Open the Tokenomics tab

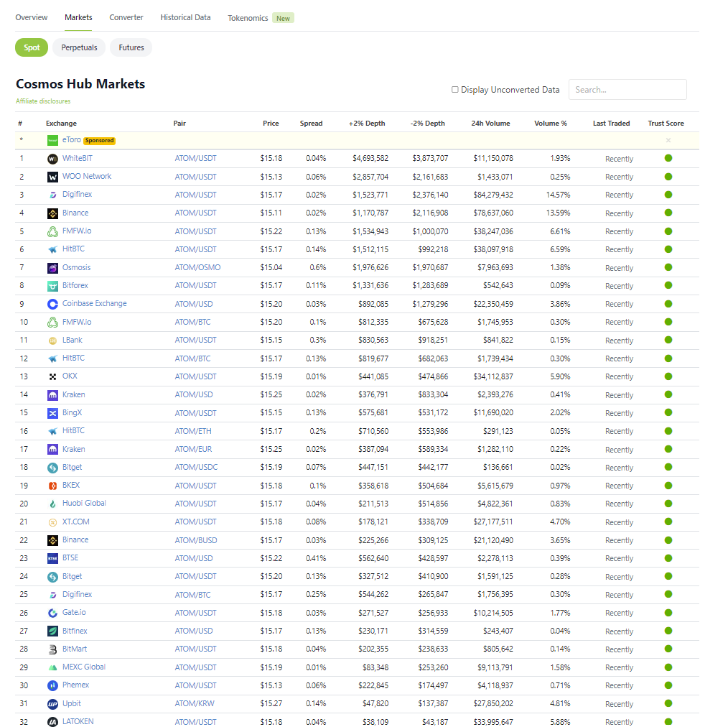[x=248, y=18]
